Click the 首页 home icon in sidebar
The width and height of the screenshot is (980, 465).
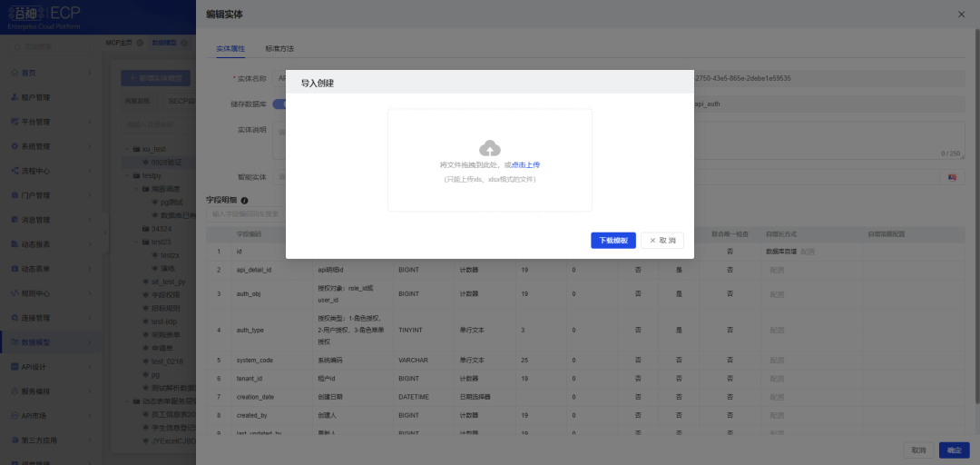(15, 73)
